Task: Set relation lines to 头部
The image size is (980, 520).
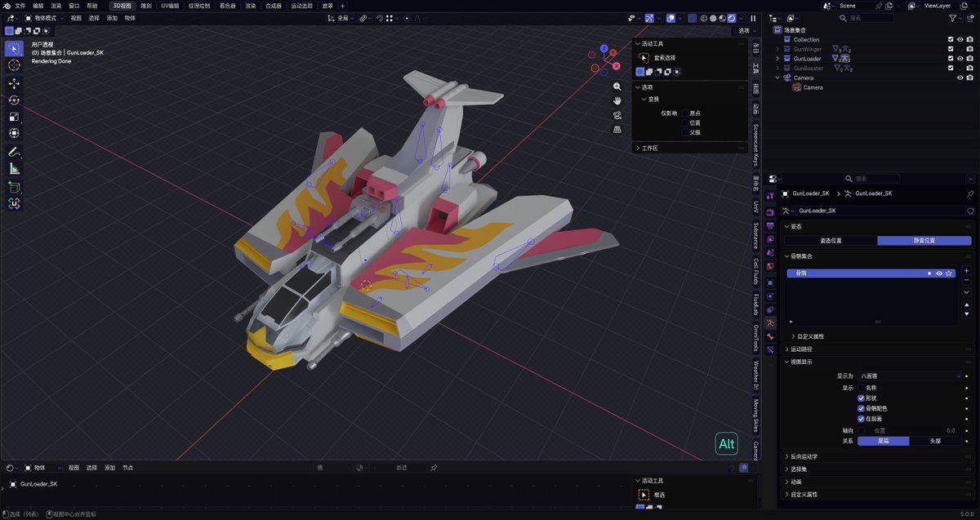Action: coord(936,441)
